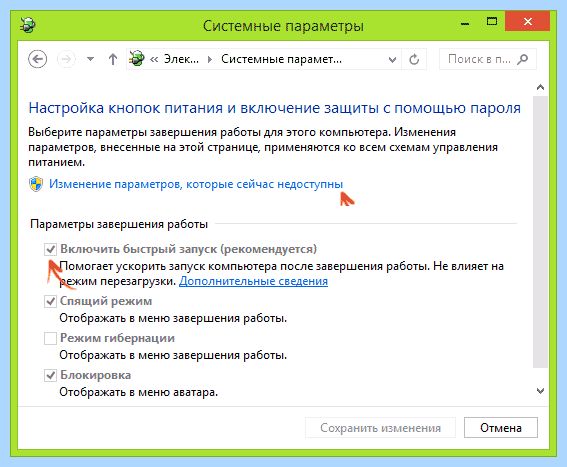This screenshot has height=467, width=567.
Task: Close the 'Системные параметры' window
Action: pos(528,21)
